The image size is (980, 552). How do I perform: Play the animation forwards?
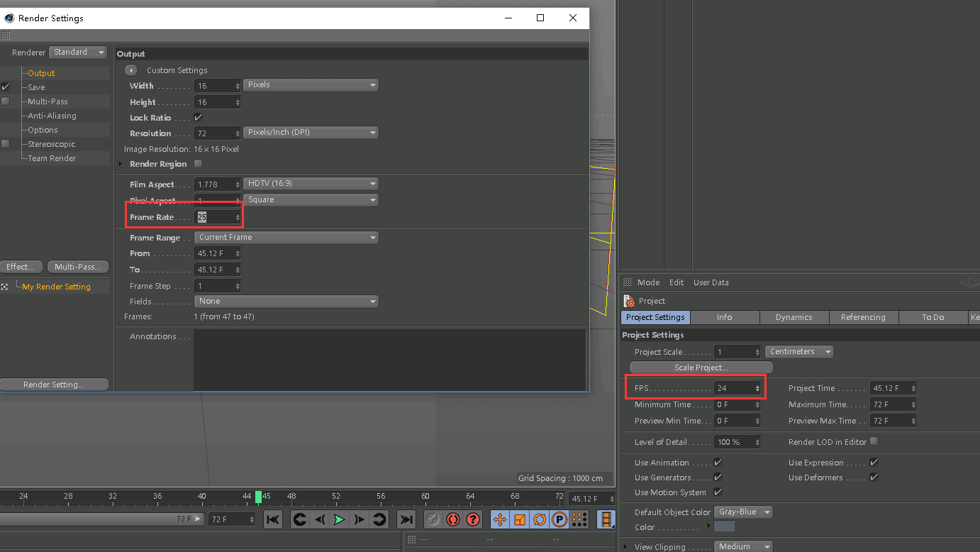pyautogui.click(x=340, y=519)
